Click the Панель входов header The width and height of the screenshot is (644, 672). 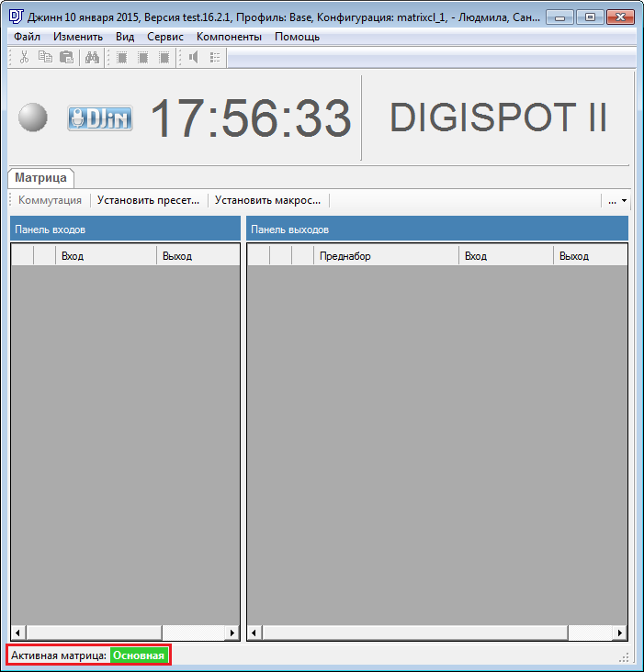[125, 230]
